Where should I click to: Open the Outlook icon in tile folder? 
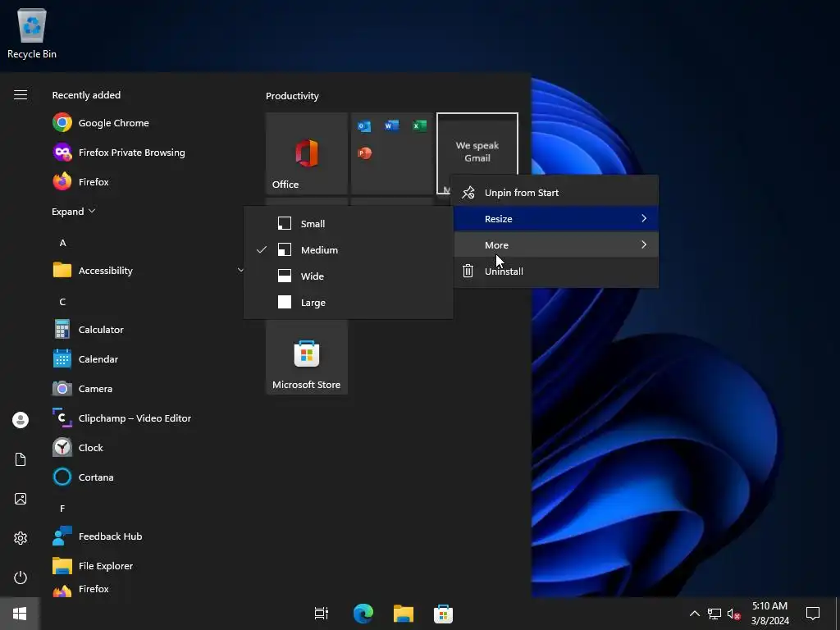click(x=364, y=126)
